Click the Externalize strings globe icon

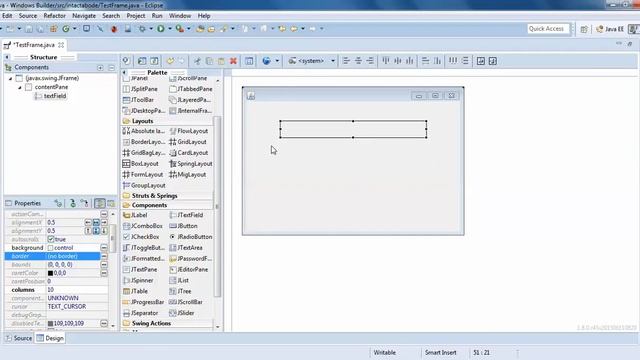click(266, 61)
